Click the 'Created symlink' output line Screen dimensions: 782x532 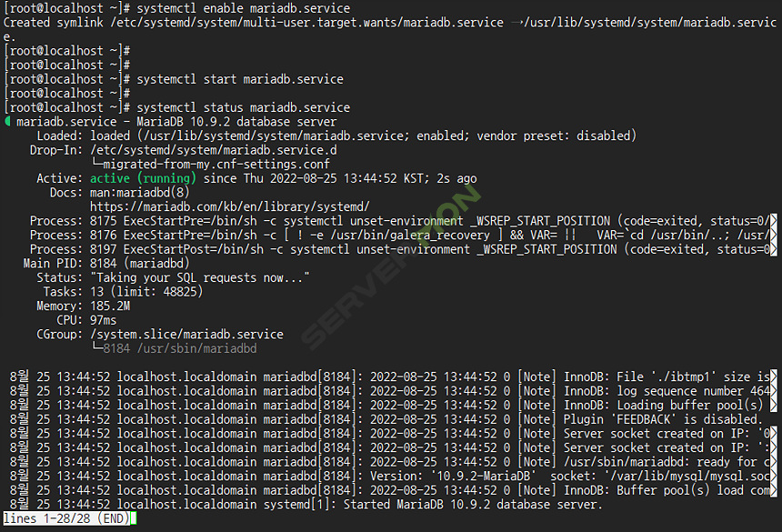390,29
